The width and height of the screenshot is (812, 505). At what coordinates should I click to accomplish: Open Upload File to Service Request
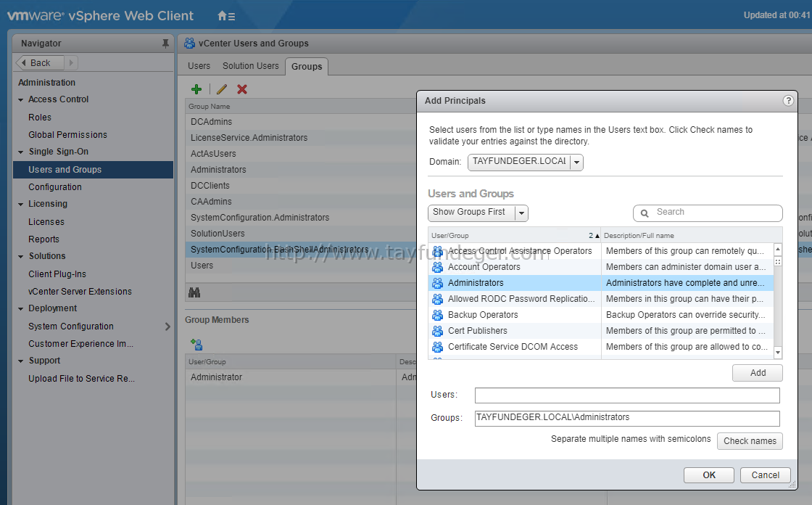pyautogui.click(x=81, y=379)
